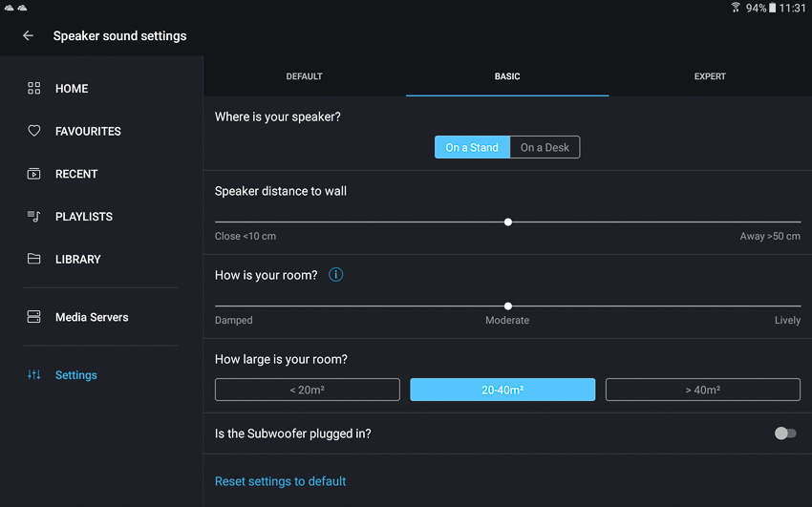Click Reset settings to default link
Viewport: 812px width, 507px height.
tap(280, 481)
